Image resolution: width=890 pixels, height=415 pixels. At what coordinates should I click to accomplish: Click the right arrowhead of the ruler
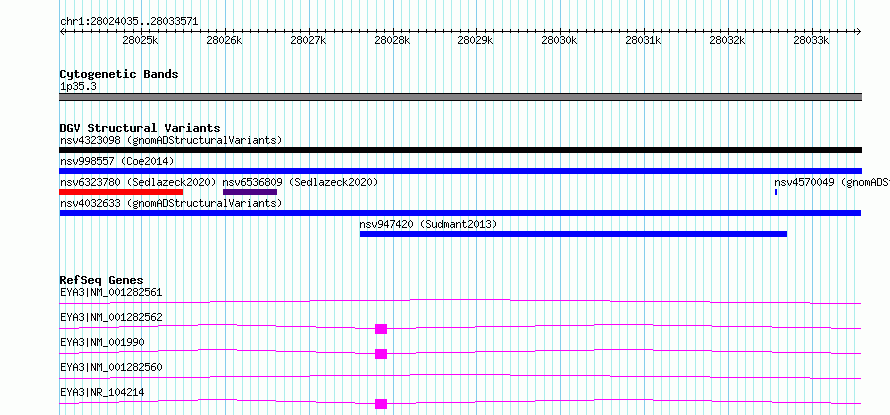tap(858, 32)
